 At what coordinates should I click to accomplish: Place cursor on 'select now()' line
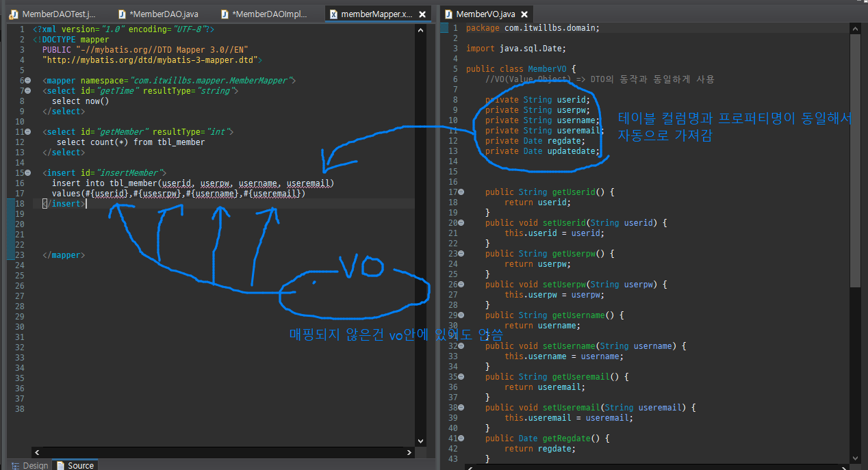[80, 101]
